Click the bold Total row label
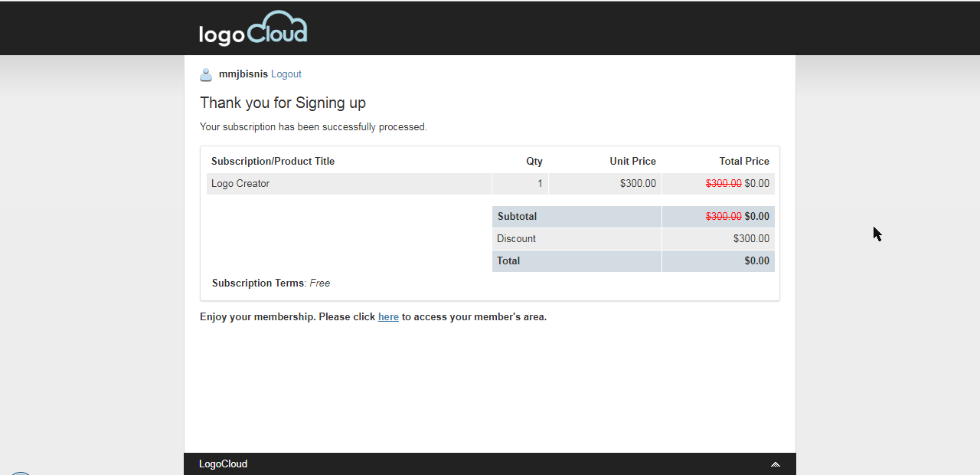The height and width of the screenshot is (475, 980). coord(508,261)
